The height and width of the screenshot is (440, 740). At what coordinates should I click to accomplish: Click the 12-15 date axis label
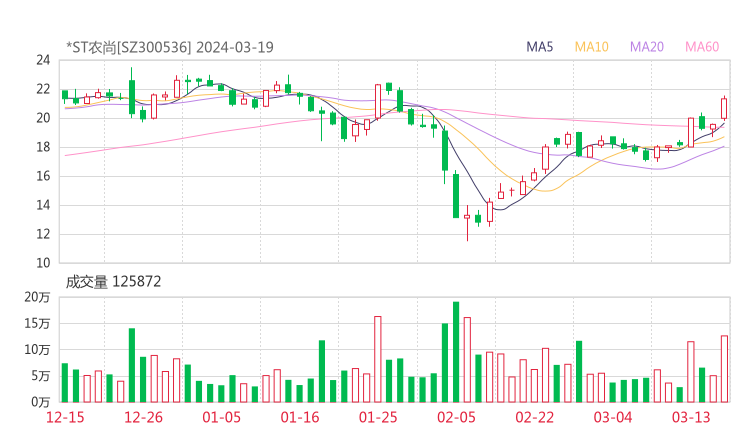(x=65, y=417)
